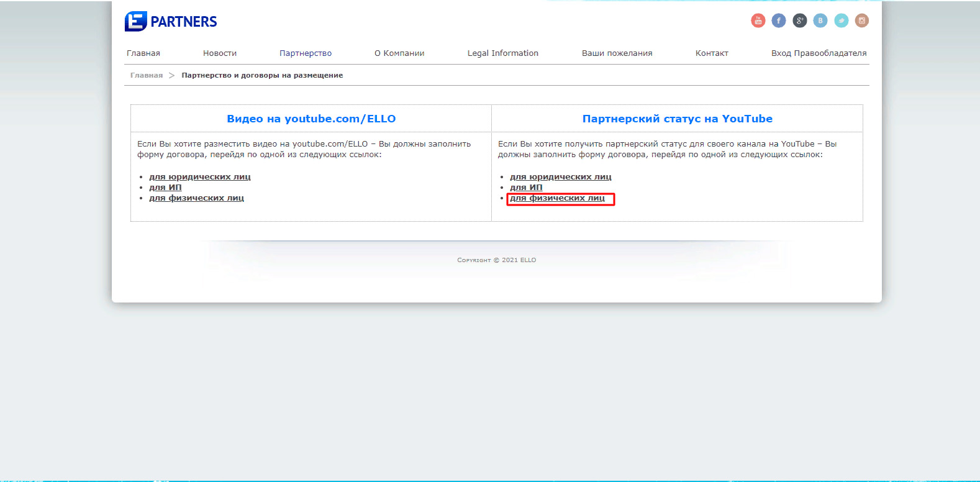Open the Новости menu item
The width and height of the screenshot is (980, 482).
[220, 53]
